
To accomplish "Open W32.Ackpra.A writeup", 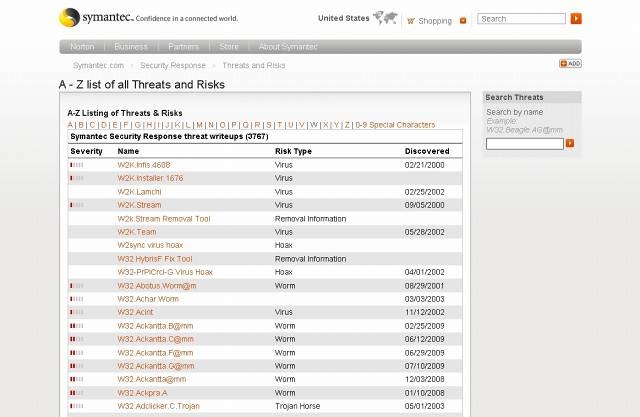I will coord(142,393).
